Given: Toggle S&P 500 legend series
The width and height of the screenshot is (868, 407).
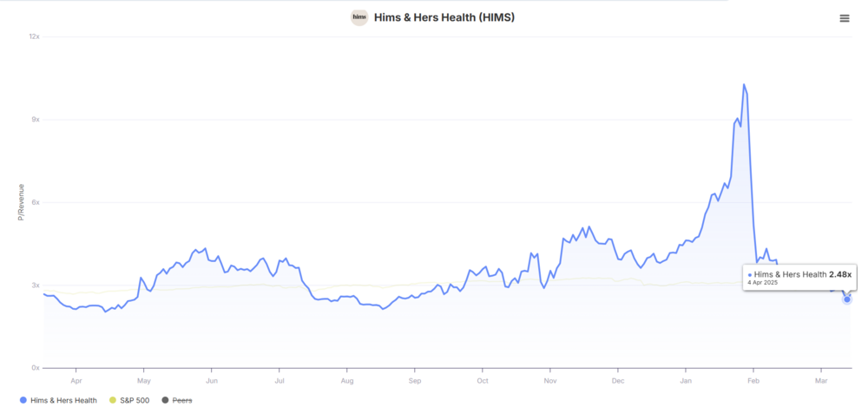Looking at the screenshot, I should (129, 400).
